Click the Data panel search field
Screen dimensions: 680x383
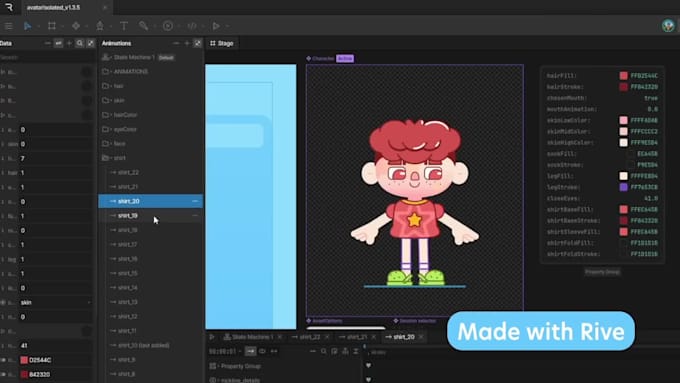pos(47,57)
